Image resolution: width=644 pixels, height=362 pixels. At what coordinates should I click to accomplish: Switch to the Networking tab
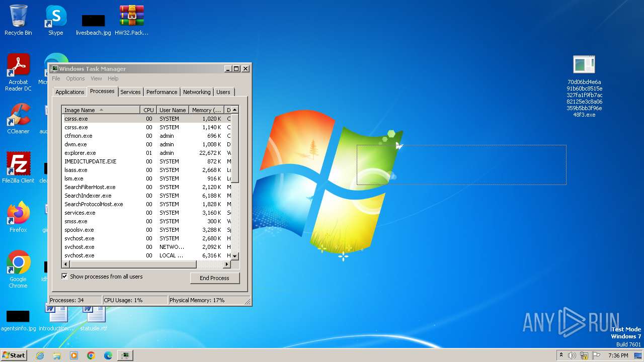pos(197,92)
